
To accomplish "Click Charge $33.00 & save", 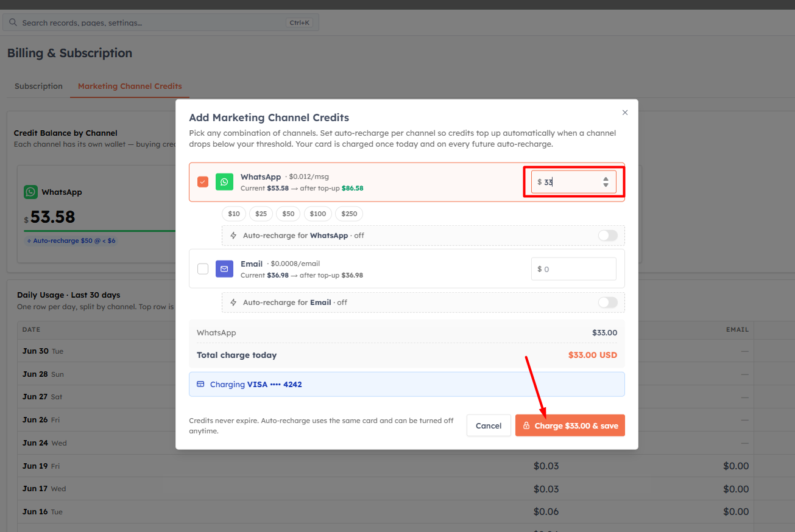I will pos(570,425).
